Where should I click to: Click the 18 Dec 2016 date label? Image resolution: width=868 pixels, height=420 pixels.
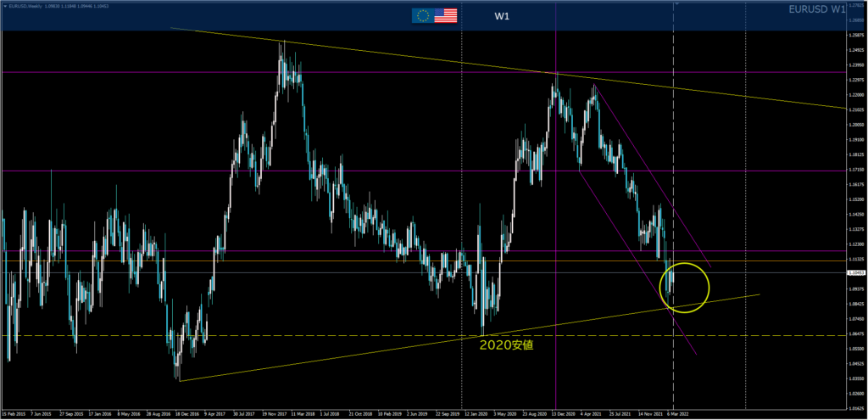pos(186,413)
